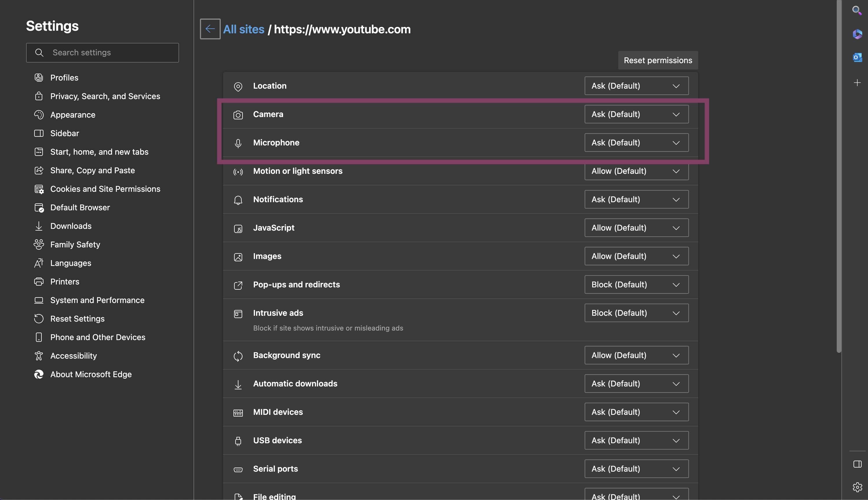The image size is (868, 500).
Task: Click the All sites breadcrumb link
Action: pyautogui.click(x=243, y=29)
